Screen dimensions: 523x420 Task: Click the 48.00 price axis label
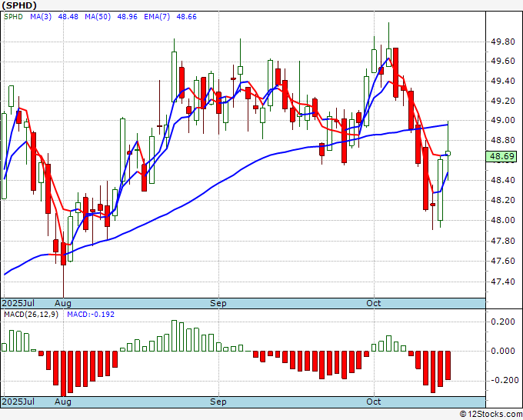point(503,220)
